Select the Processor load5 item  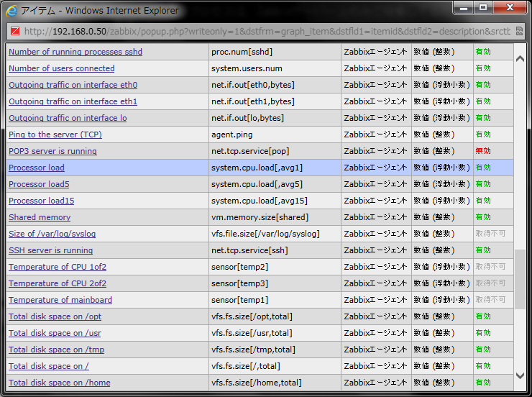[x=39, y=184]
